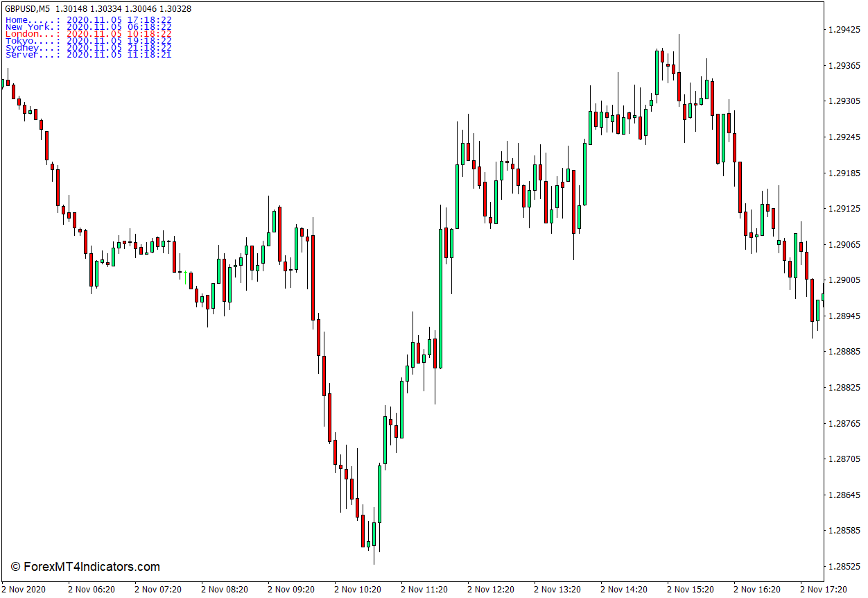Viewport: 868px width, 598px height.
Task: Select the Tokyo time row
Action: (x=88, y=41)
